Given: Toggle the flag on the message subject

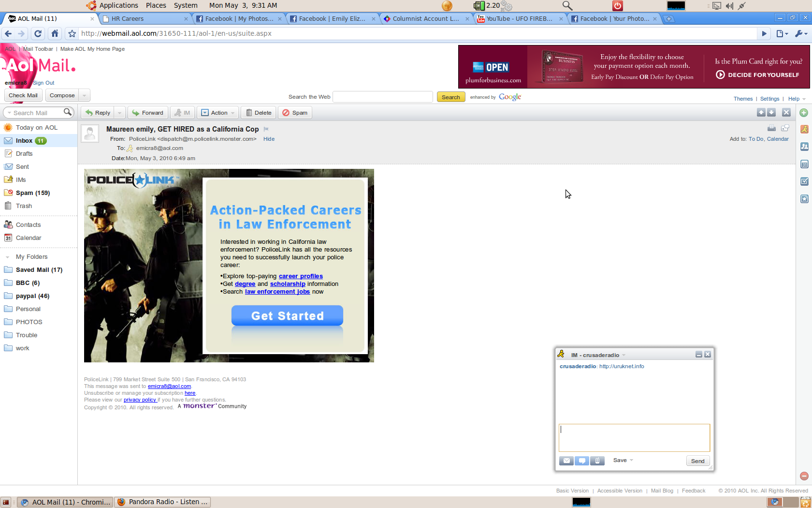Looking at the screenshot, I should (x=266, y=129).
